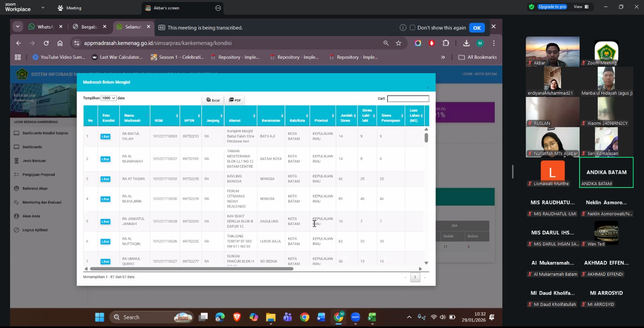Click the table's horizontal scrollbar
644x328 pixels.
tap(192, 268)
